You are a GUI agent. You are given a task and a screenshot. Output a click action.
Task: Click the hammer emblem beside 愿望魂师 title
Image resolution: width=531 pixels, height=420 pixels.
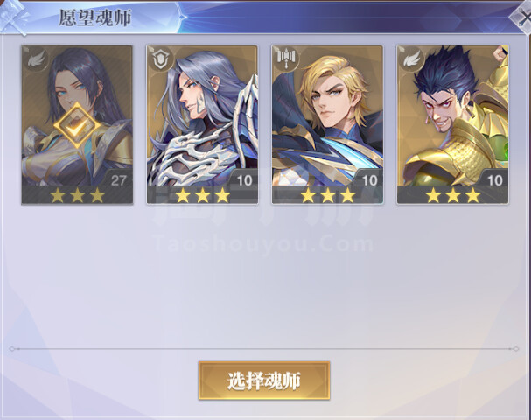pyautogui.click(x=13, y=17)
